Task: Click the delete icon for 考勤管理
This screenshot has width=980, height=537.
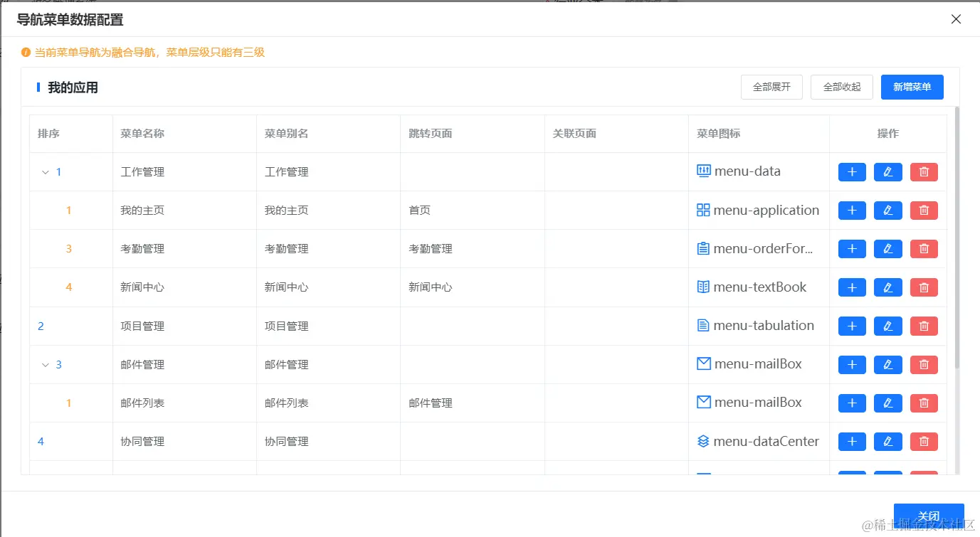Action: click(923, 248)
